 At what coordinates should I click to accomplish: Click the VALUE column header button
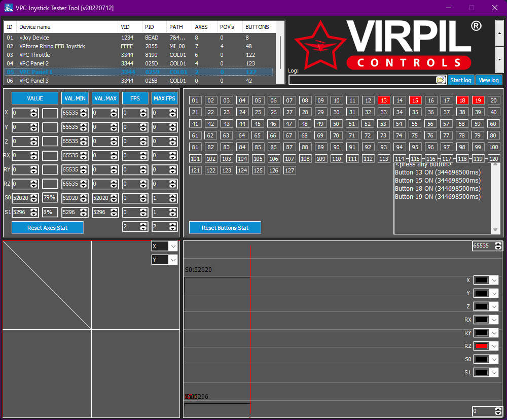tap(35, 98)
